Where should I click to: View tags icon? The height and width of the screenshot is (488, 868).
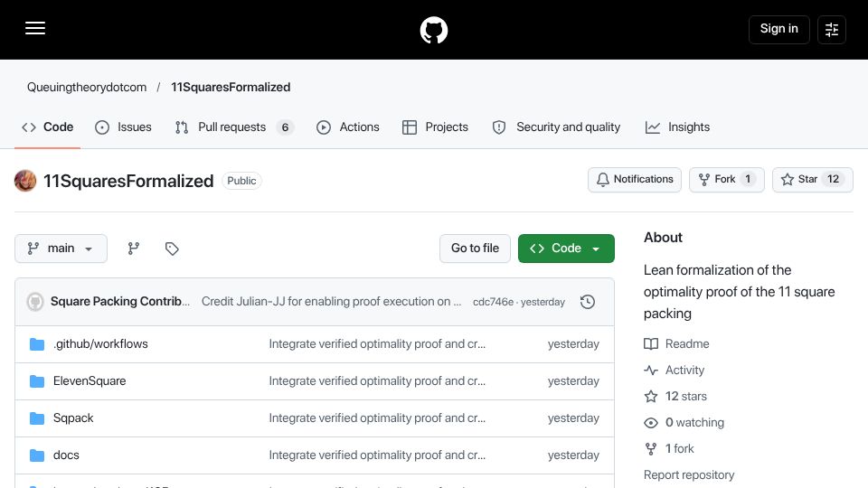[x=172, y=249]
